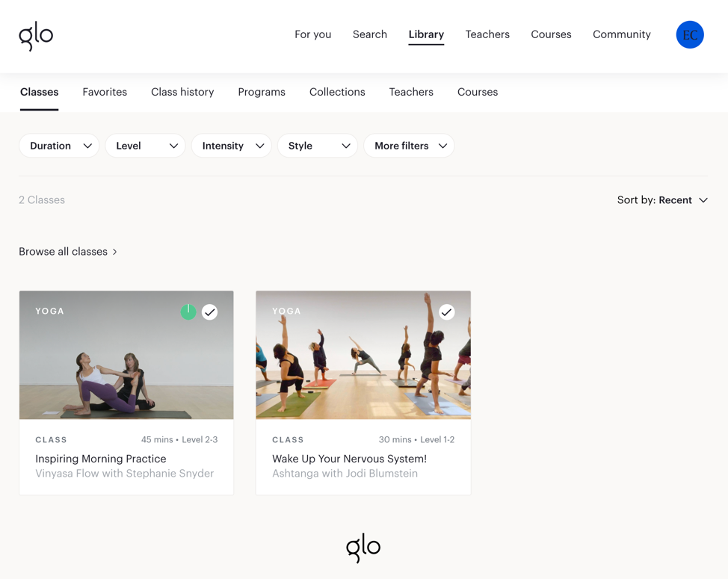Click the green progress indicator on Inspiring Morning Practice
Screen dimensions: 728x579
tap(188, 312)
